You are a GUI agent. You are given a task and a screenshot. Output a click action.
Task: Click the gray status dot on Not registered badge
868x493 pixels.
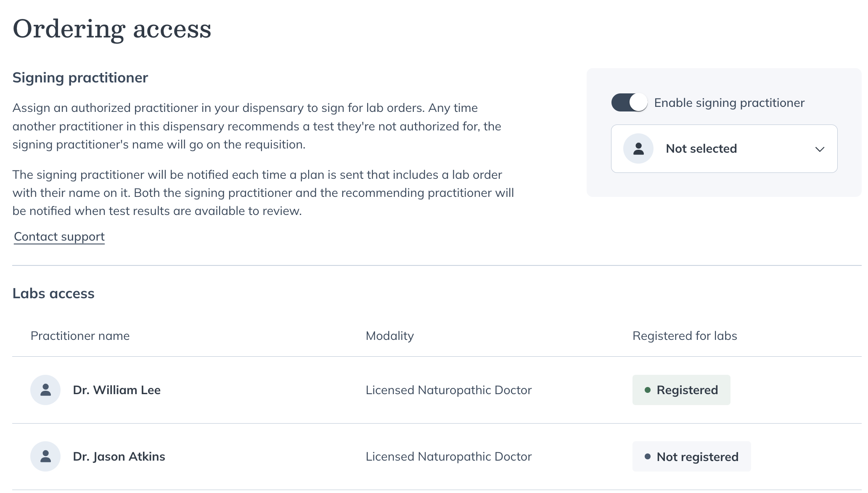pyautogui.click(x=648, y=456)
